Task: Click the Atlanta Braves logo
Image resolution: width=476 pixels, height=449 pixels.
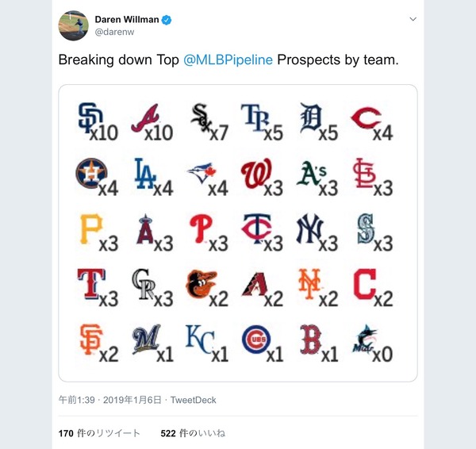Action: [143, 117]
